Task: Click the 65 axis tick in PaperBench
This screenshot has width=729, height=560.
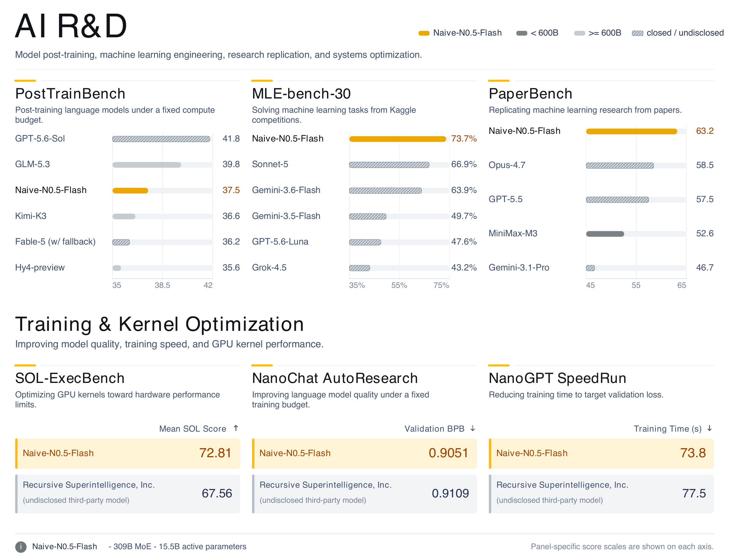Action: (681, 285)
